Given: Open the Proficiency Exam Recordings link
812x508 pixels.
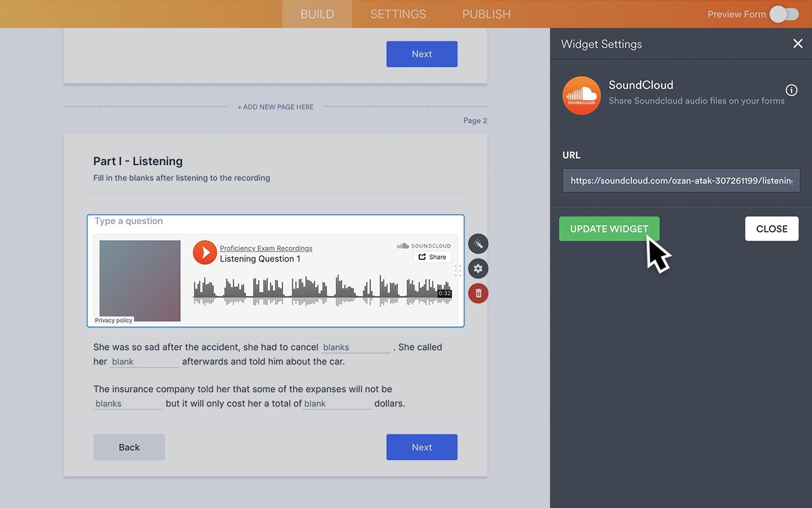Looking at the screenshot, I should coord(265,248).
